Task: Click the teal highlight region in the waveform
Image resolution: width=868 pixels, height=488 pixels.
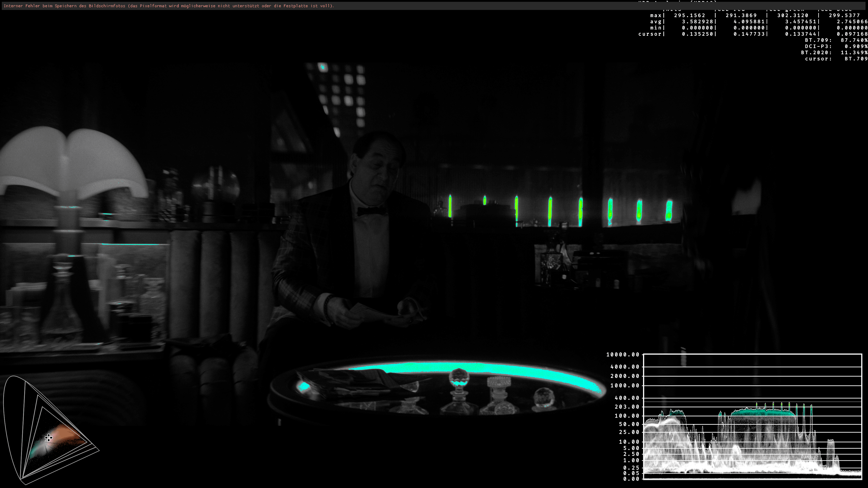Action: tap(763, 412)
